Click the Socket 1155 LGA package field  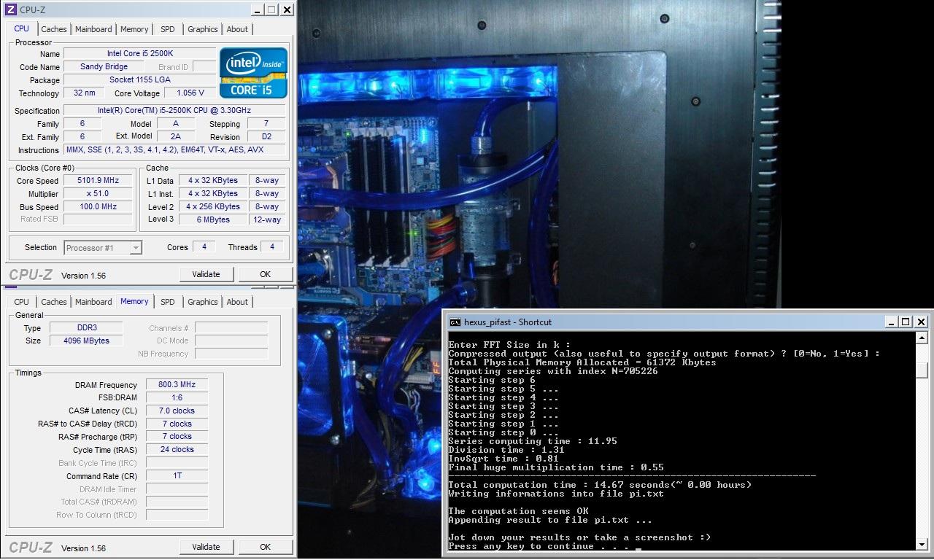pos(140,79)
